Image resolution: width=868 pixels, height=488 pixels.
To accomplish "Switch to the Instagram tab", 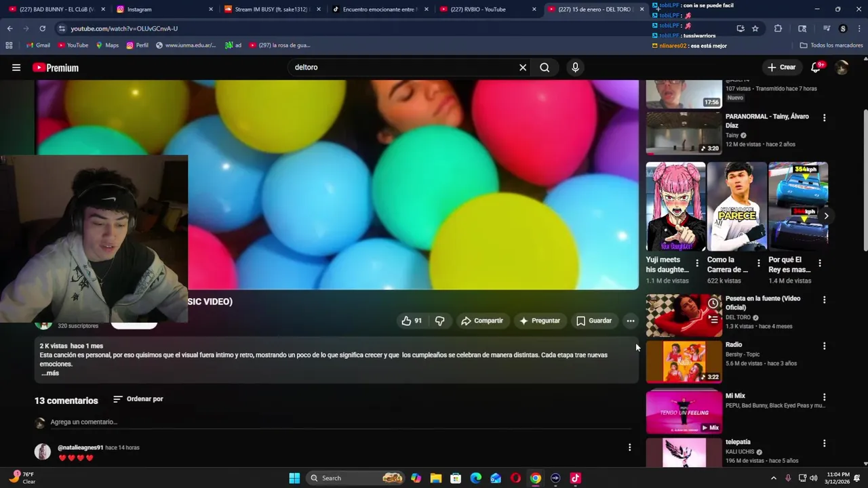I will pyautogui.click(x=163, y=9).
